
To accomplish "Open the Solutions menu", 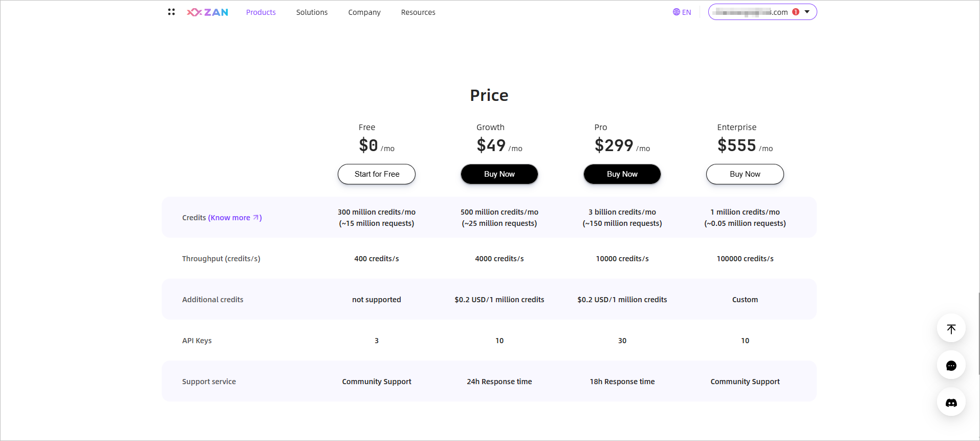I will coord(312,12).
